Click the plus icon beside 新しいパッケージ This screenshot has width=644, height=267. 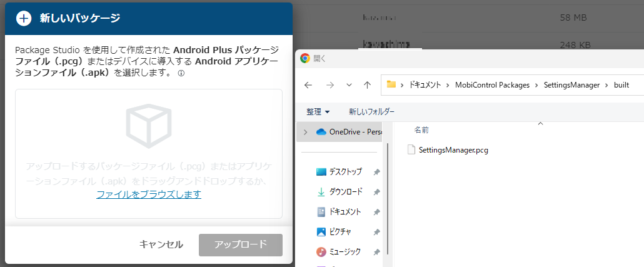tap(24, 19)
